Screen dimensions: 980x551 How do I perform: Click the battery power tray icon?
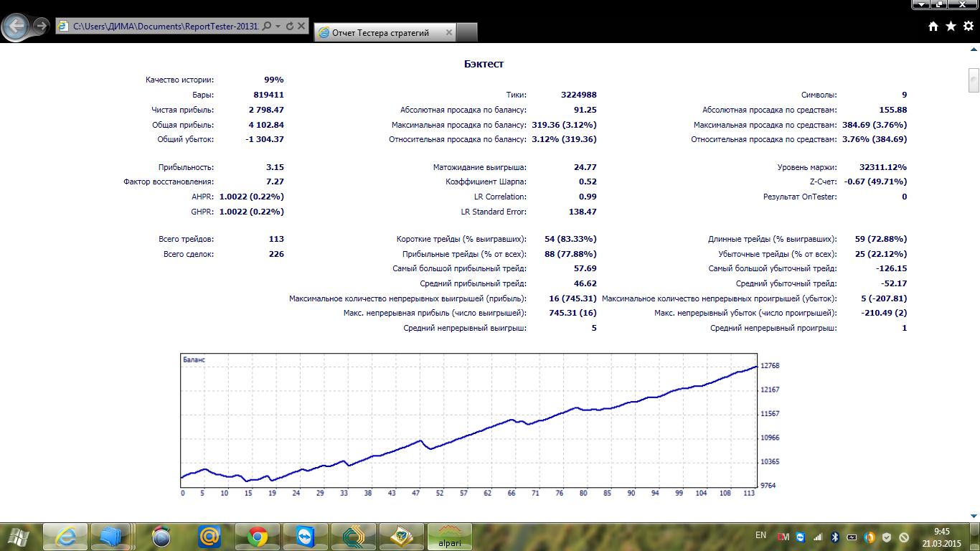tap(852, 536)
